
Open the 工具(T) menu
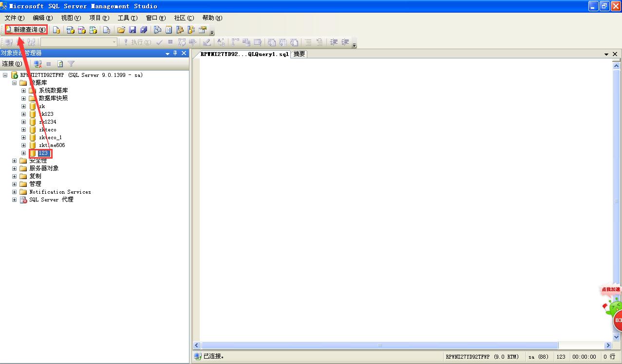point(127,18)
